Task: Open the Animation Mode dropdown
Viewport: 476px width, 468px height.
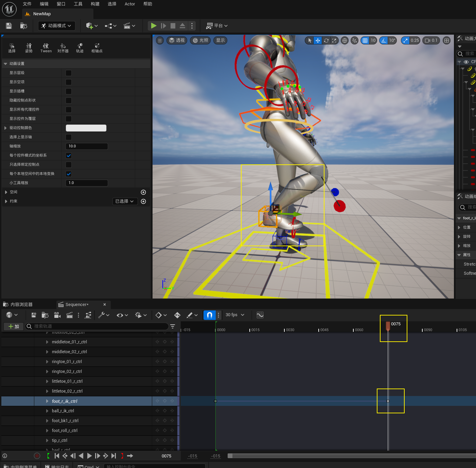Action: [x=56, y=26]
